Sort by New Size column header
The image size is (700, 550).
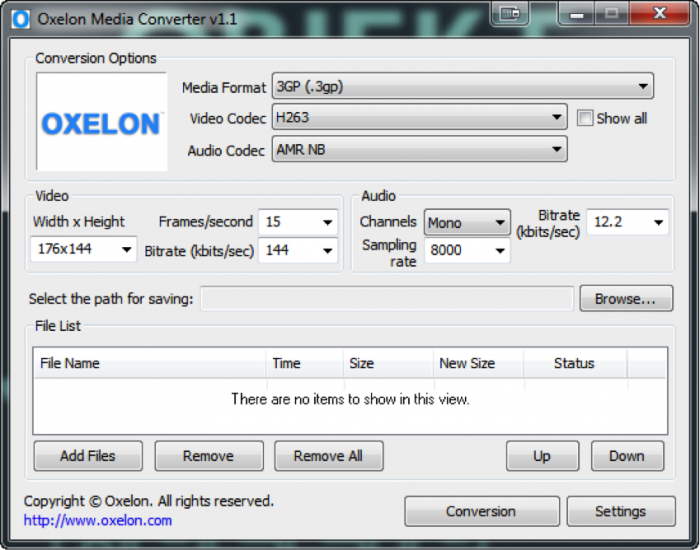click(x=478, y=363)
